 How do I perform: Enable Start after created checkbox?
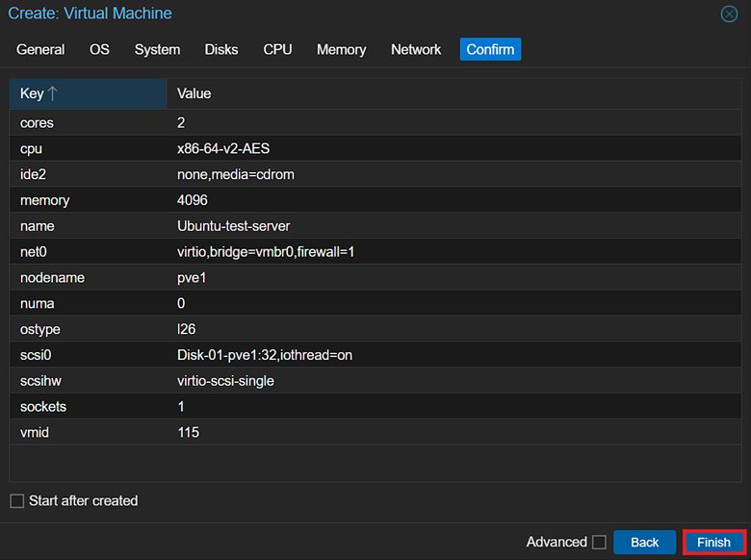pyautogui.click(x=17, y=501)
